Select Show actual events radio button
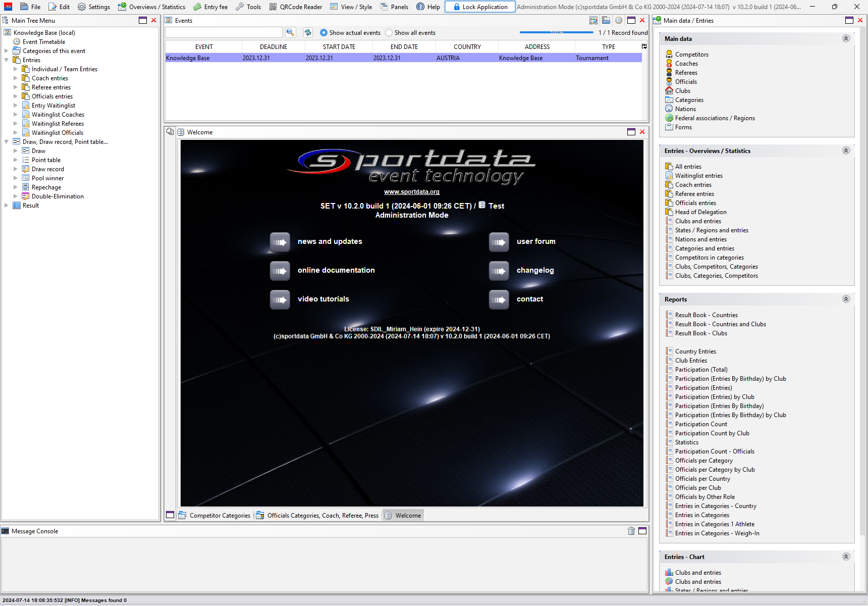The image size is (868, 606). point(323,33)
